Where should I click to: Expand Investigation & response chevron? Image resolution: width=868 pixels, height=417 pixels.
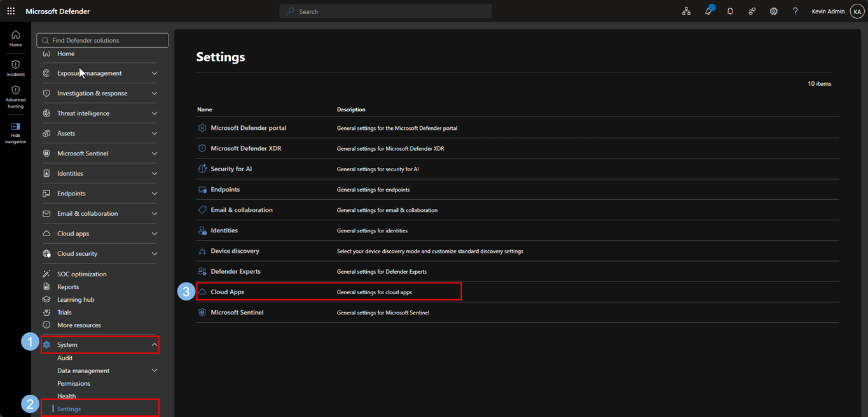[x=155, y=93]
